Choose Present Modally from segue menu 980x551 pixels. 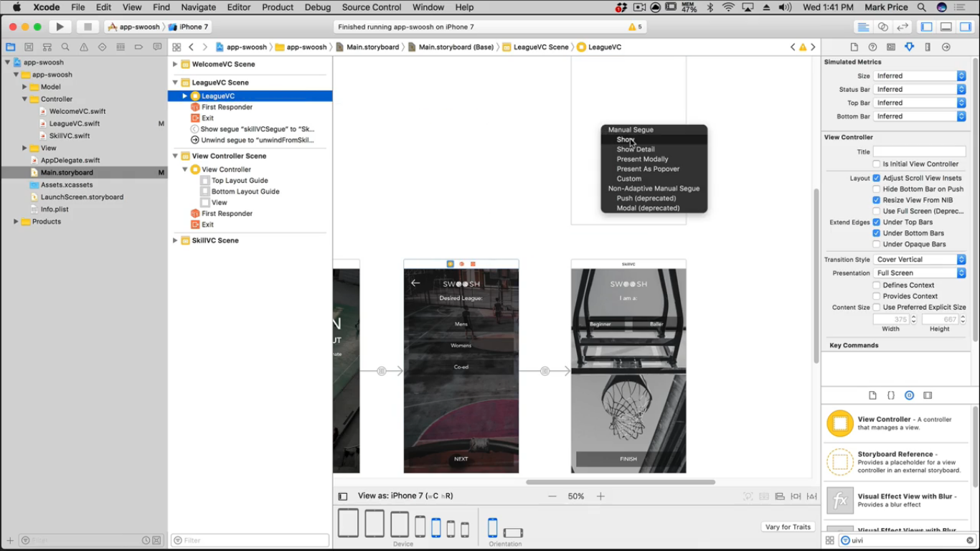642,159
